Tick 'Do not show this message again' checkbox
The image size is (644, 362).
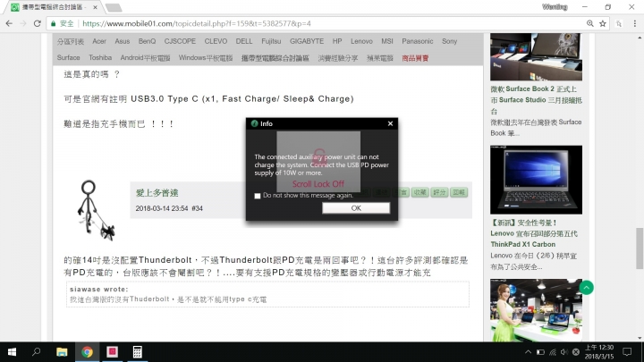(258, 196)
